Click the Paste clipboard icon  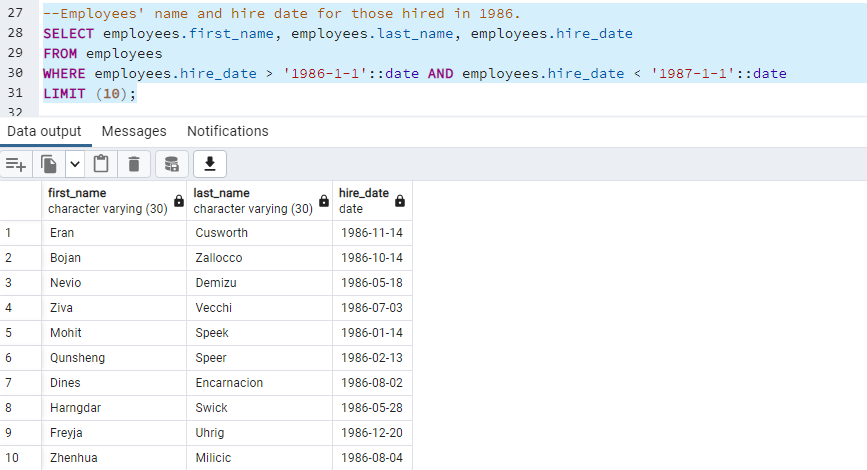[101, 164]
